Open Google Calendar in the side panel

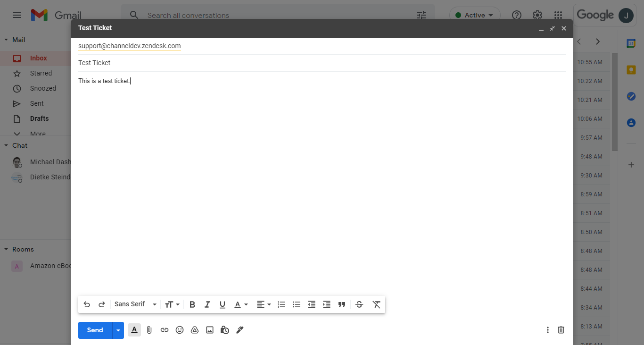tap(631, 43)
